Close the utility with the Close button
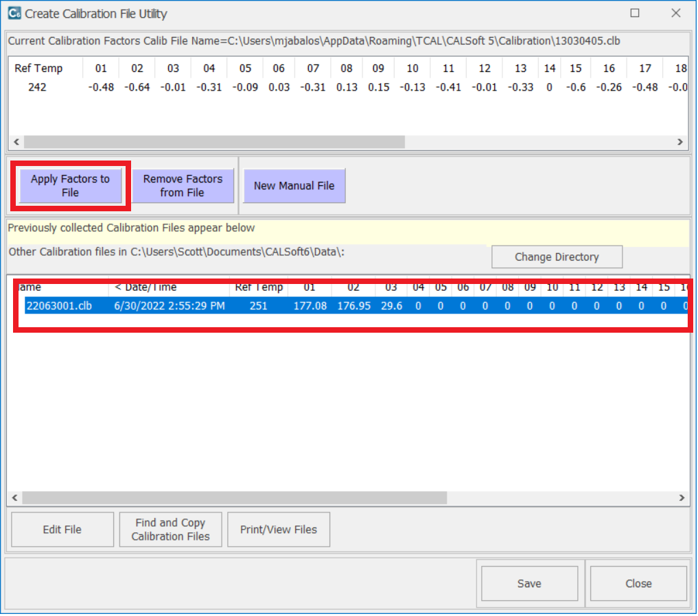This screenshot has height=616, width=698. (x=638, y=583)
